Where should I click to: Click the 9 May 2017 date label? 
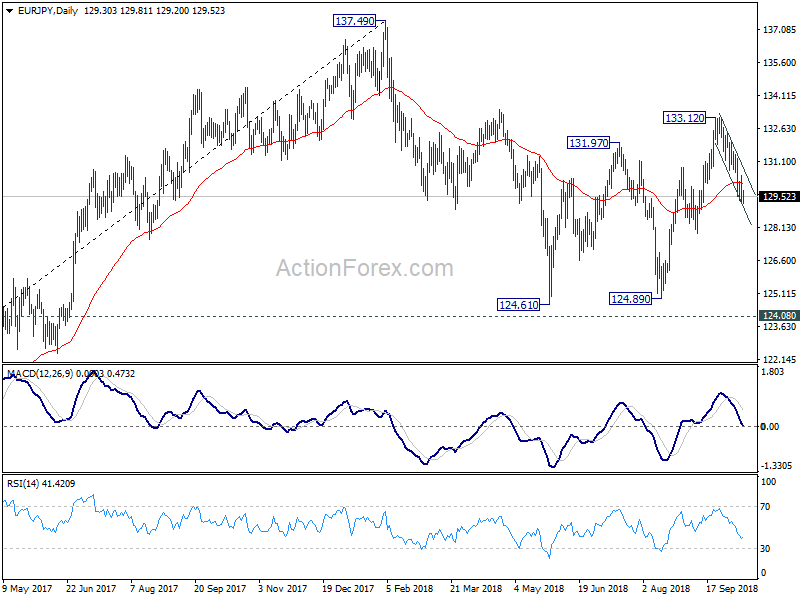point(27,589)
